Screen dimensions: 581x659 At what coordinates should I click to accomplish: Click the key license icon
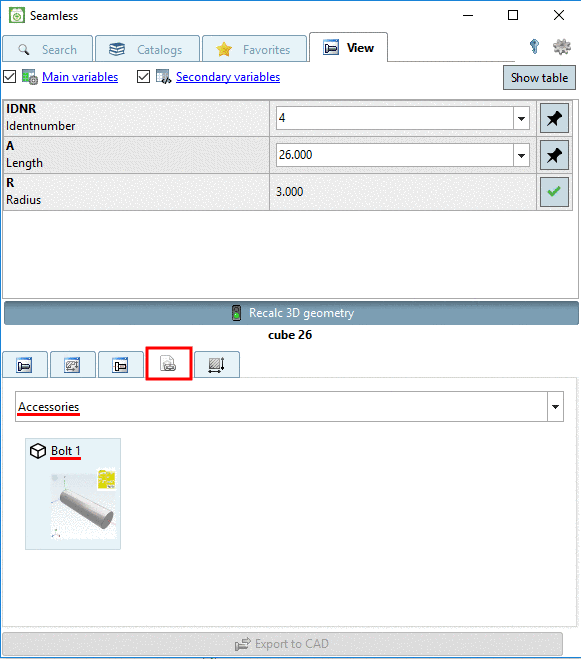534,46
